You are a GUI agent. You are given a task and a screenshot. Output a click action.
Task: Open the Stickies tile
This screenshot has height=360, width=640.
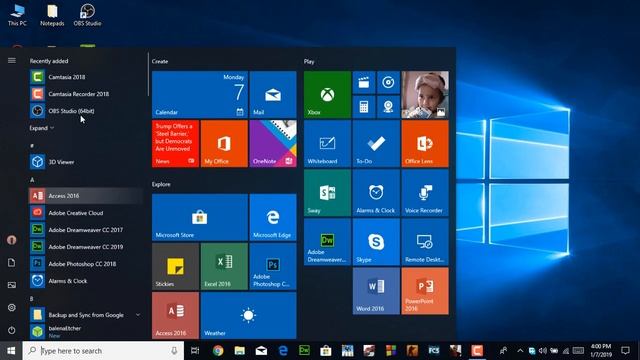pos(175,266)
